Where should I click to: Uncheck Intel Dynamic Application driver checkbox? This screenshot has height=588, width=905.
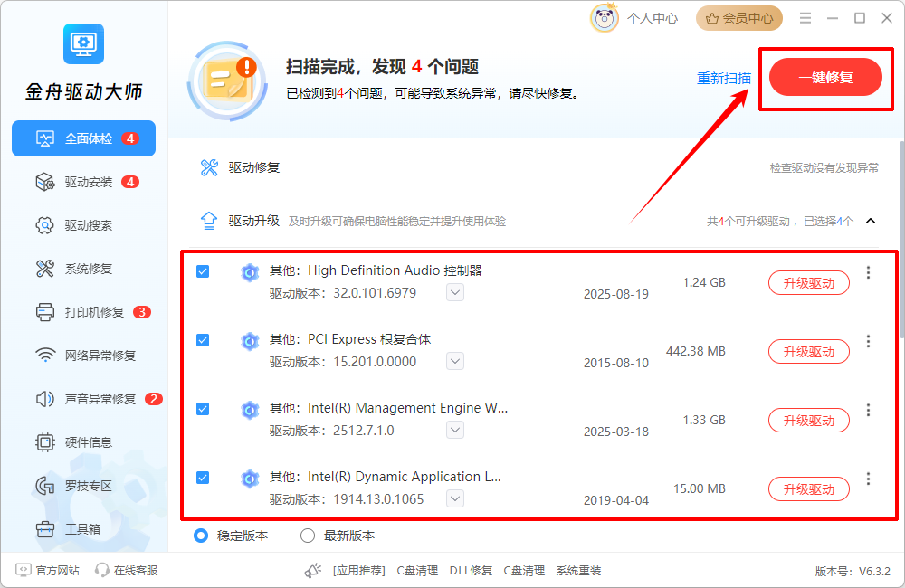coord(203,478)
